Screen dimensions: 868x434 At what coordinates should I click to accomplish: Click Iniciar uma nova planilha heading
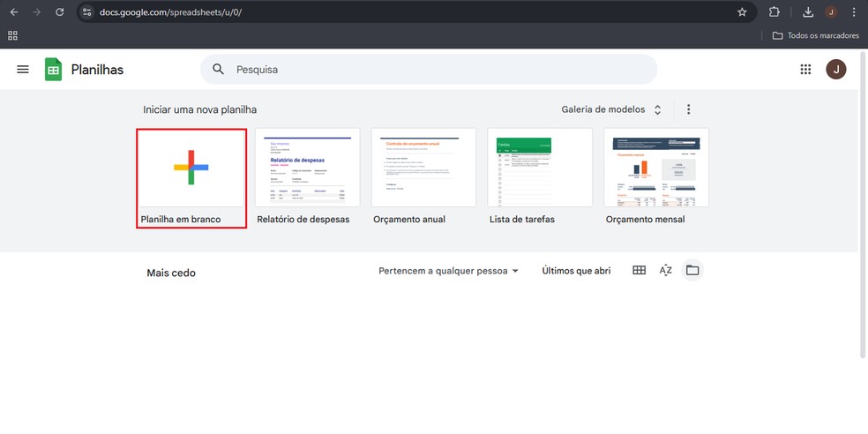coord(200,109)
